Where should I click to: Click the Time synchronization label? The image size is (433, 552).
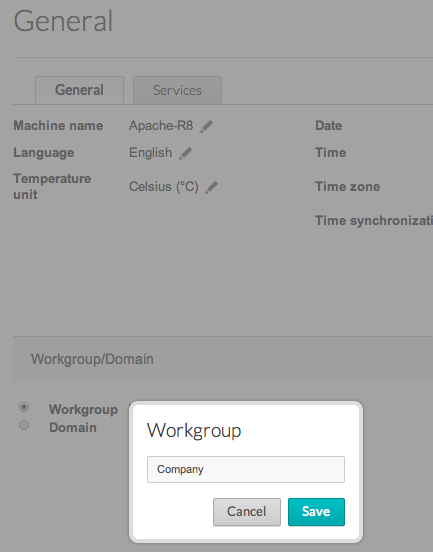(374, 221)
